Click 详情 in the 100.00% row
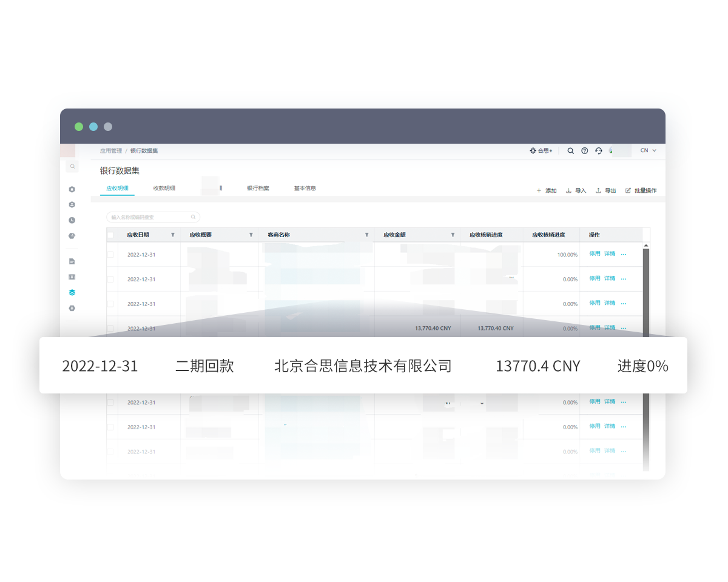Image resolution: width=728 pixels, height=582 pixels. tap(610, 254)
